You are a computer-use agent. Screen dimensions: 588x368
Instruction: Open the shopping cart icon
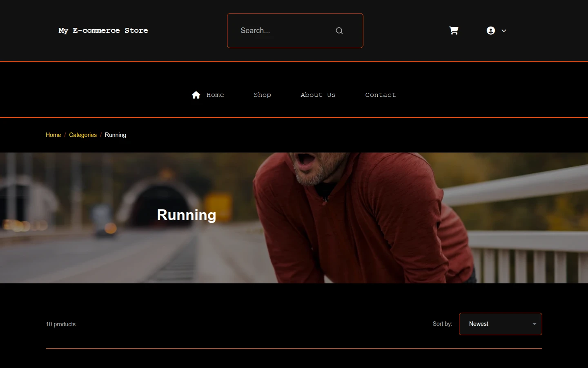[454, 31]
